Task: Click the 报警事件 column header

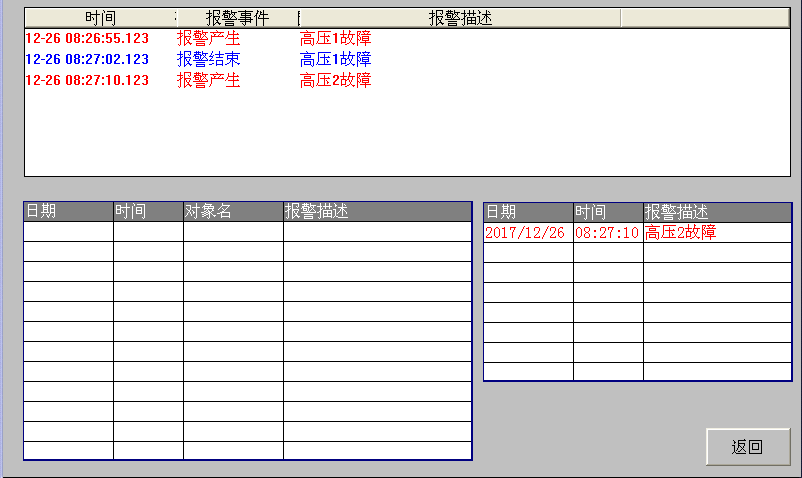Action: [x=237, y=18]
